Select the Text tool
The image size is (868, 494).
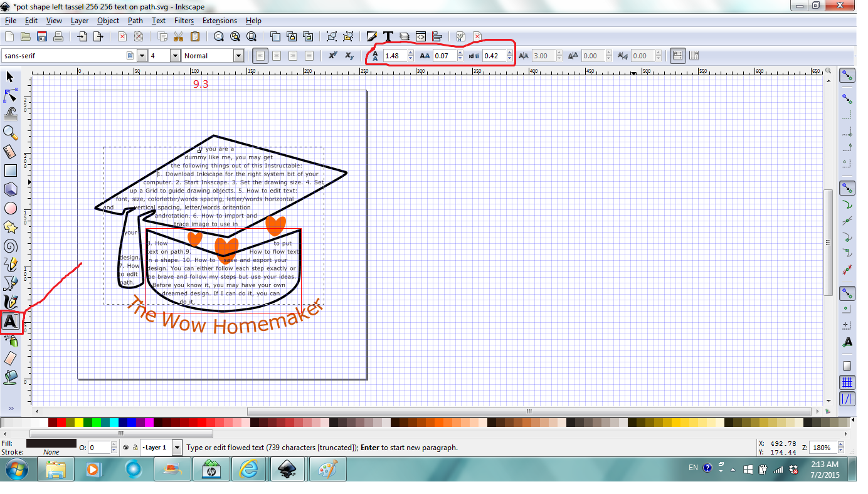(x=10, y=322)
